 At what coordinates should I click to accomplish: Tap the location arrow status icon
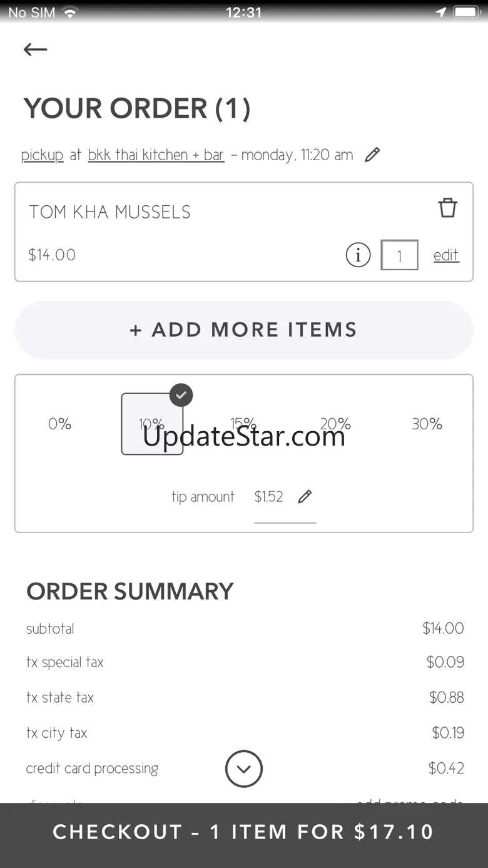441,13
